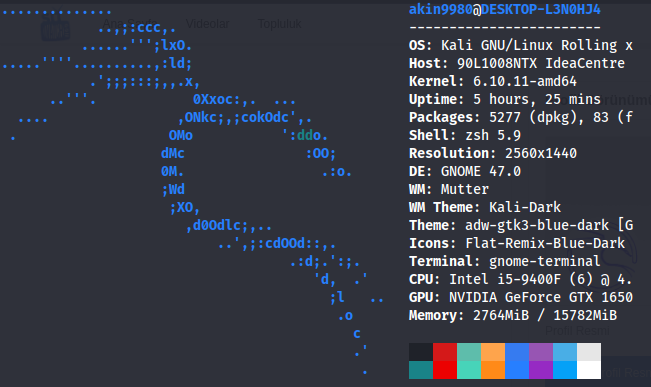Click the OS line reading Kali GNU/Linux Rolling
The width and height of the screenshot is (651, 387).
pos(521,45)
